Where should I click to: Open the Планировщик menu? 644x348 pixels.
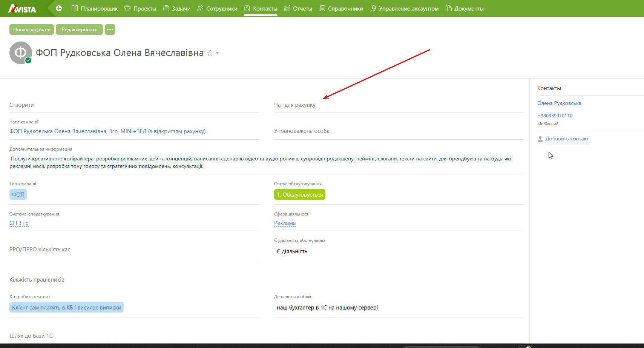click(95, 8)
